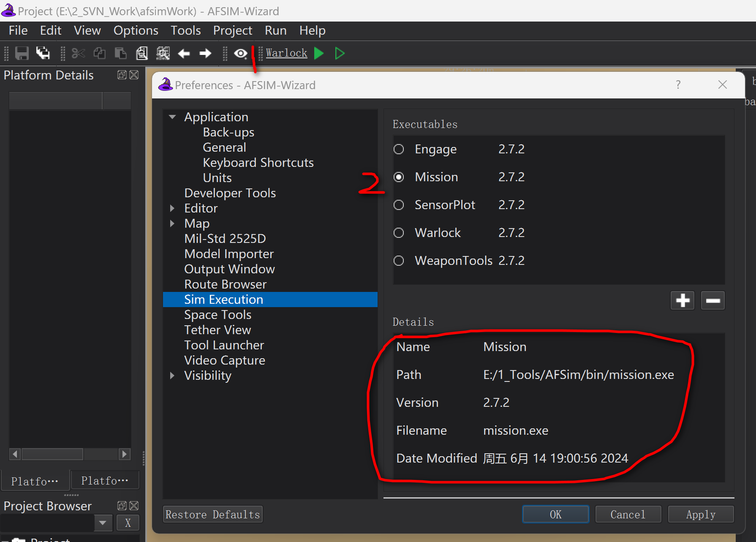The height and width of the screenshot is (542, 756).
Task: Select Mil-Std 2525D preferences item
Action: coord(225,239)
